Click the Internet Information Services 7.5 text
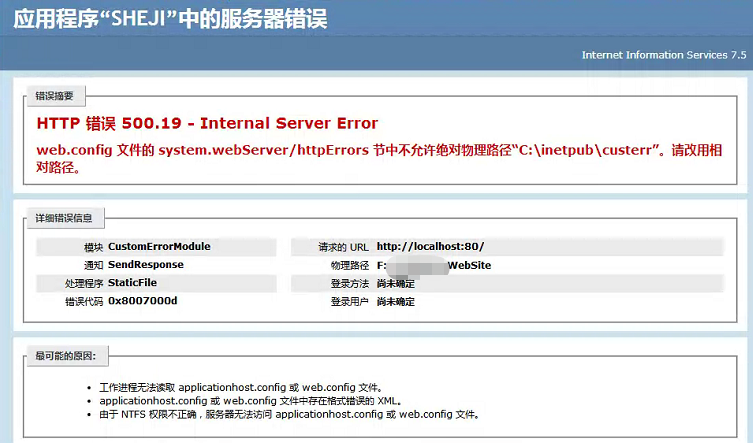Screen dimensions: 753x443 click(664, 55)
